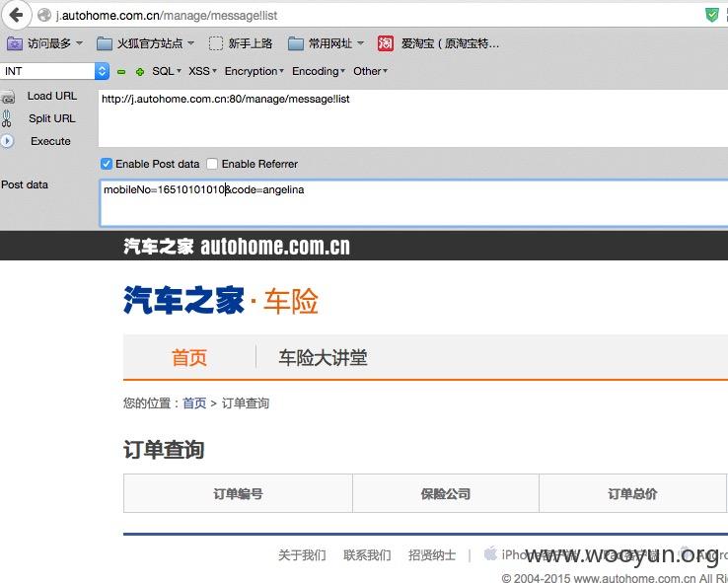This screenshot has width=728, height=583.
Task: Open the Other menu in HackBar
Action: [370, 71]
